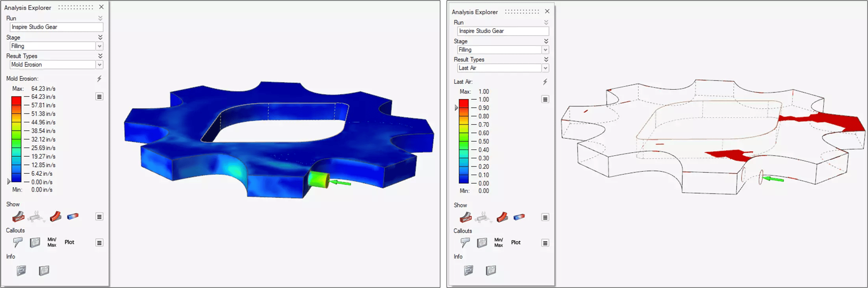The image size is (868, 288).
Task: Open Show options menu icon in Last Air panel
Action: point(545,217)
